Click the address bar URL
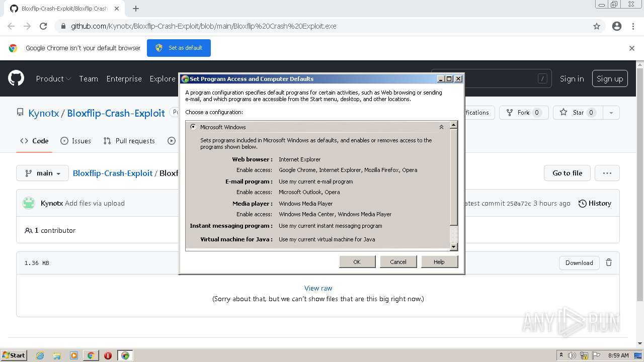 [x=204, y=26]
